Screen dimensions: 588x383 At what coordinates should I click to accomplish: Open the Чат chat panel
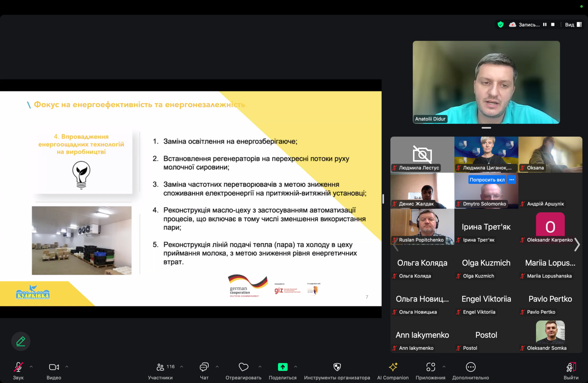pyautogui.click(x=204, y=367)
